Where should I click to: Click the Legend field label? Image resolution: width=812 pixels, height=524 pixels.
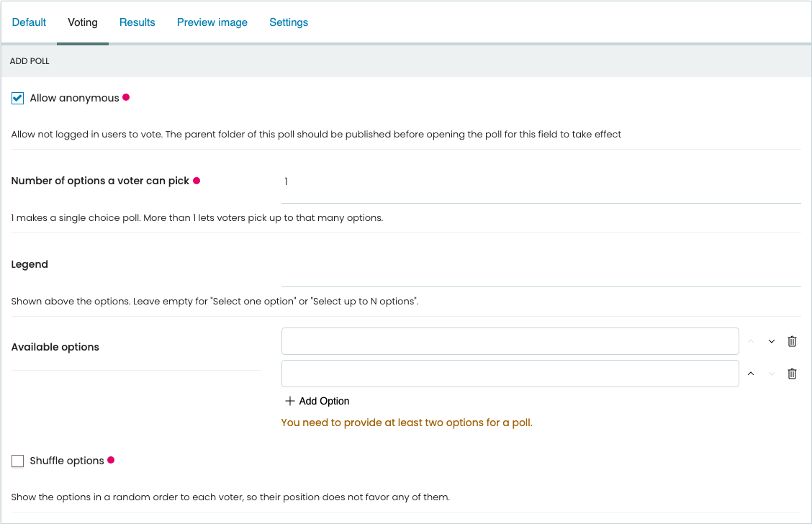[x=30, y=264]
